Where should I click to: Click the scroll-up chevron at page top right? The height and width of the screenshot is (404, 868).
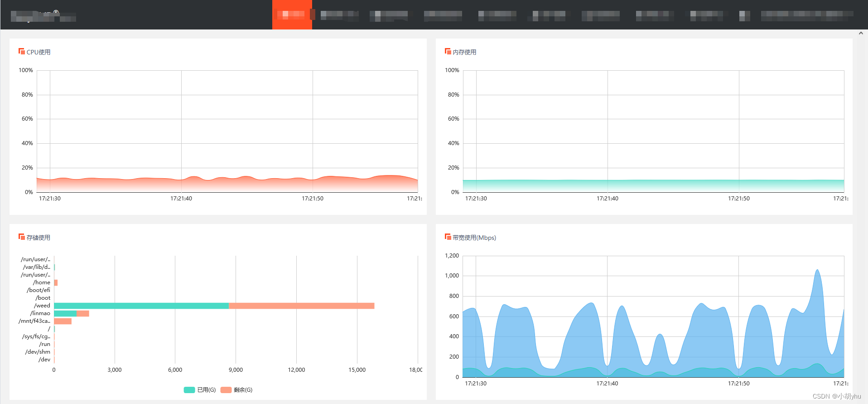(x=861, y=33)
